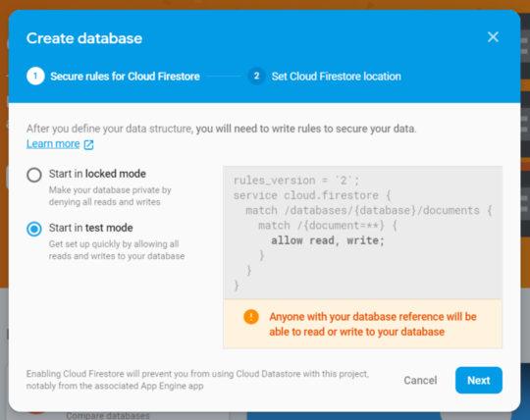530x420 pixels.
Task: Click the "Start in test mode" label text
Action: [x=90, y=228]
